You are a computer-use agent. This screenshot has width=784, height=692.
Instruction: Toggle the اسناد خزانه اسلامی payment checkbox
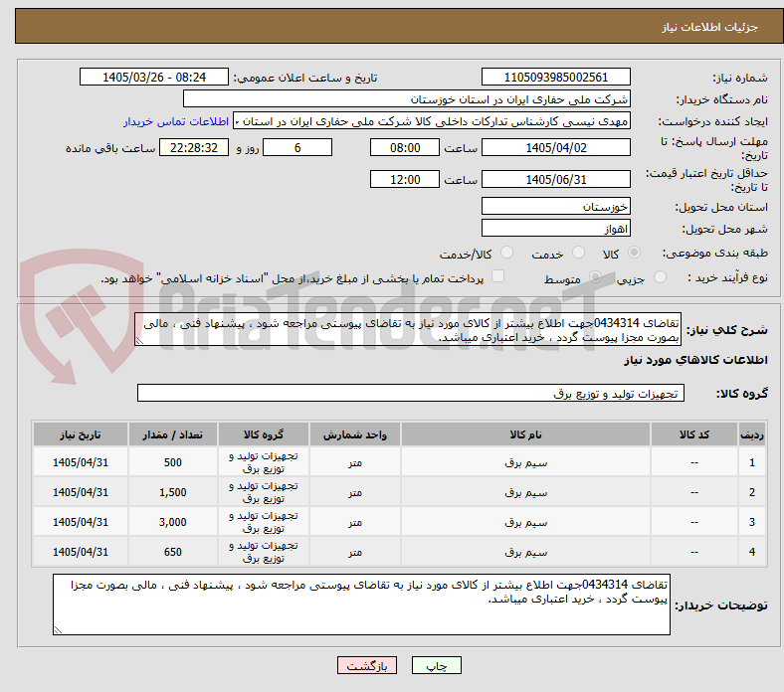coord(498,276)
